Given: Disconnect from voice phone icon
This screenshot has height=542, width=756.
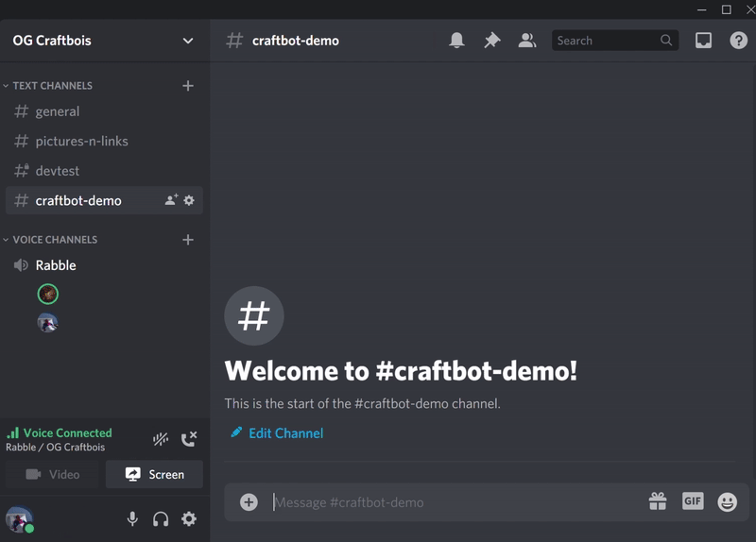Looking at the screenshot, I should (x=189, y=439).
